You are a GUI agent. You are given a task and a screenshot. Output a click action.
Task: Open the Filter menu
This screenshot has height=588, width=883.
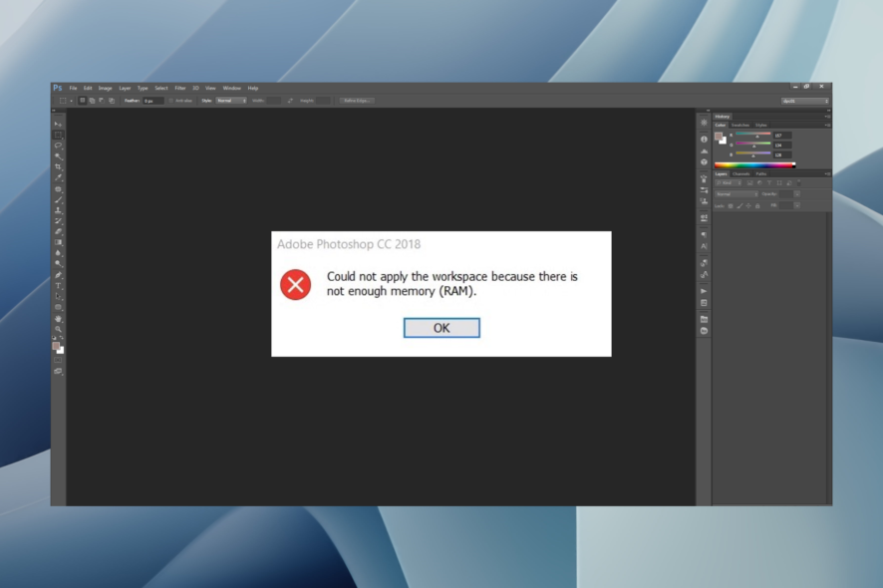[180, 88]
